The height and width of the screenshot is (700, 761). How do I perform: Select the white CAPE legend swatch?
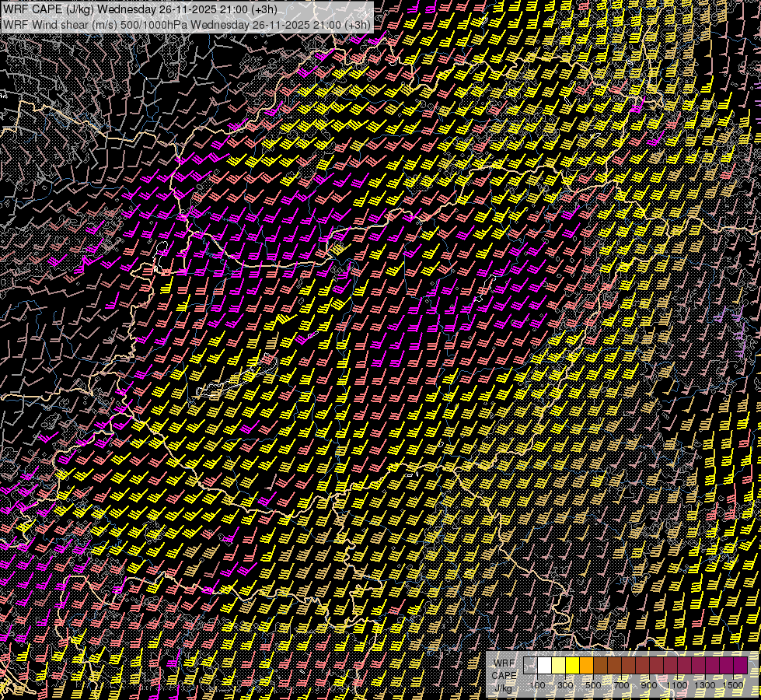pyautogui.click(x=545, y=666)
